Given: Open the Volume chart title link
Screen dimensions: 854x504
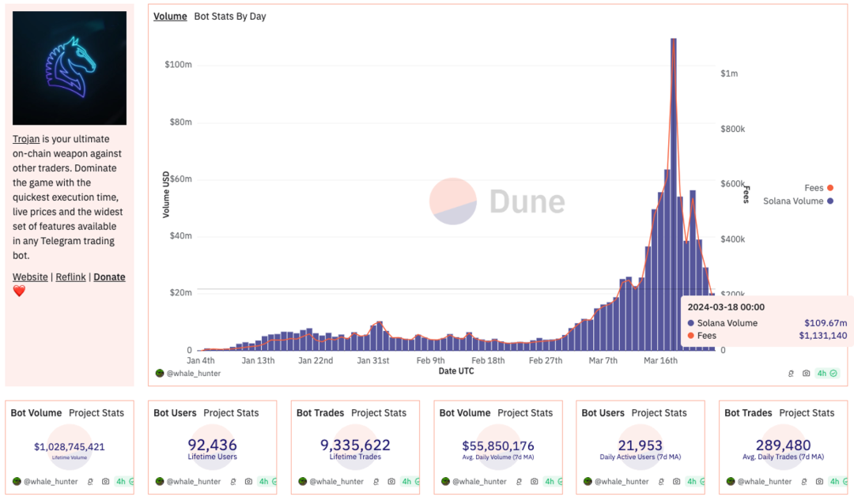Looking at the screenshot, I should point(170,17).
